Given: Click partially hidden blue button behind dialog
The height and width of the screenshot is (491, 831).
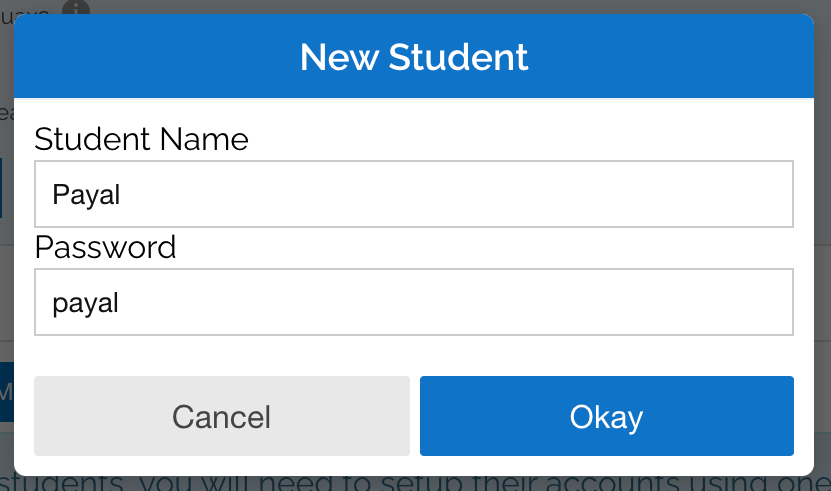Looking at the screenshot, I should pos(6,392).
